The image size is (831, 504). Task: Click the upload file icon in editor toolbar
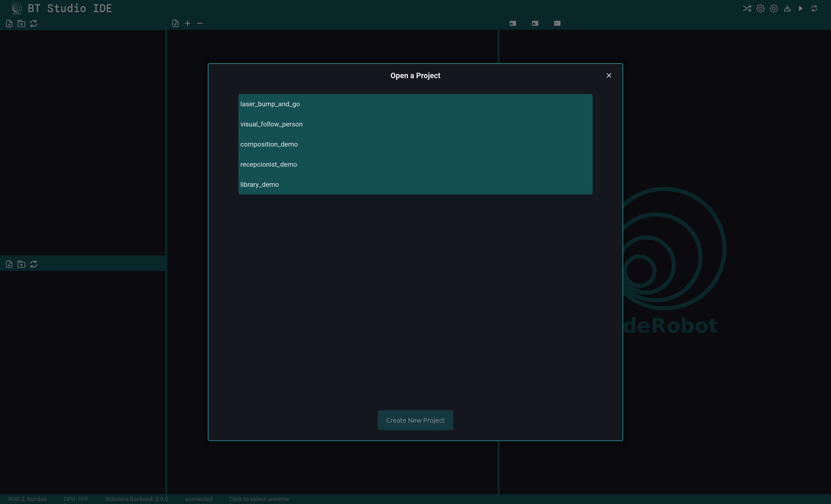[175, 23]
